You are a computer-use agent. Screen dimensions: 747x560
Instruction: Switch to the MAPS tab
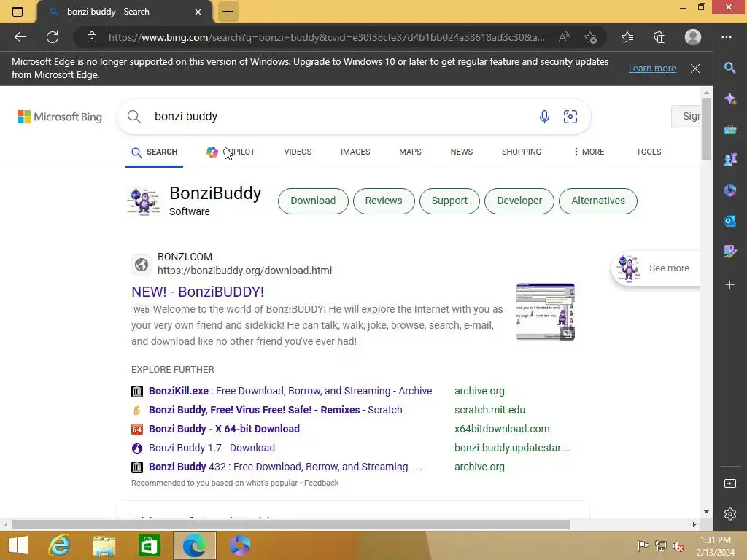[x=410, y=152]
